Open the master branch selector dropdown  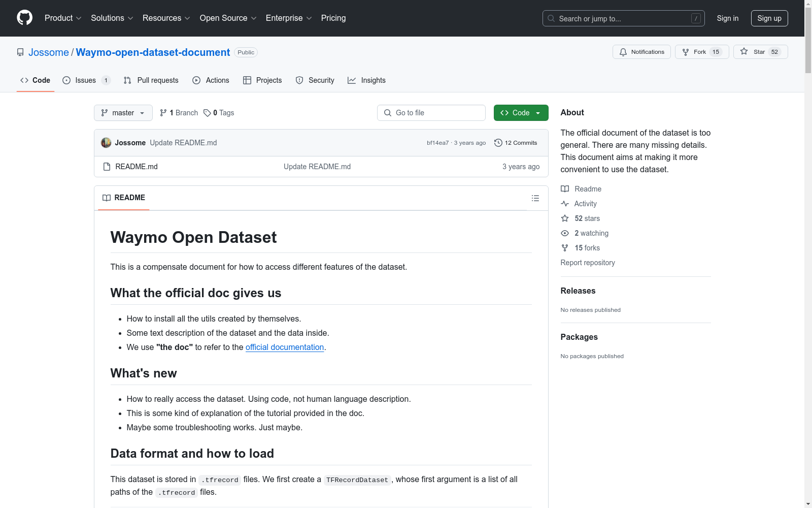(123, 113)
